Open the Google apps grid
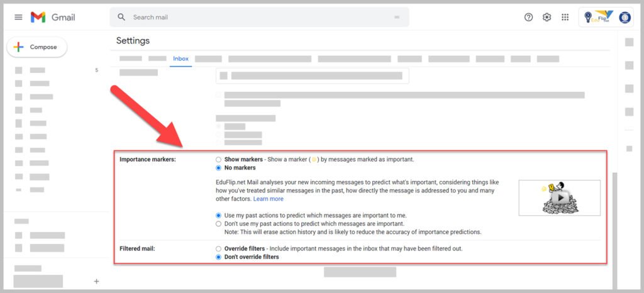Screen dimensions: 644x293 [565, 17]
